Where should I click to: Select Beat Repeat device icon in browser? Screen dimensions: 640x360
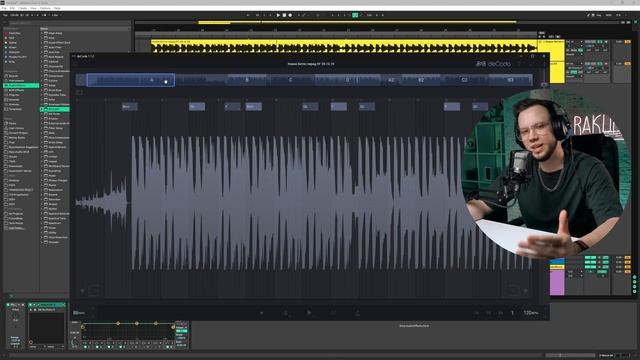(46, 57)
